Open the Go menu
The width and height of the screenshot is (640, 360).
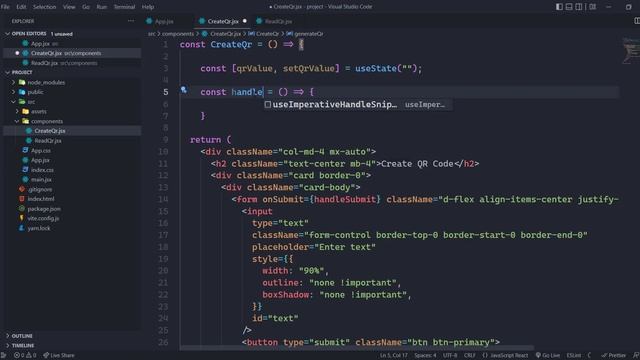tap(86, 7)
